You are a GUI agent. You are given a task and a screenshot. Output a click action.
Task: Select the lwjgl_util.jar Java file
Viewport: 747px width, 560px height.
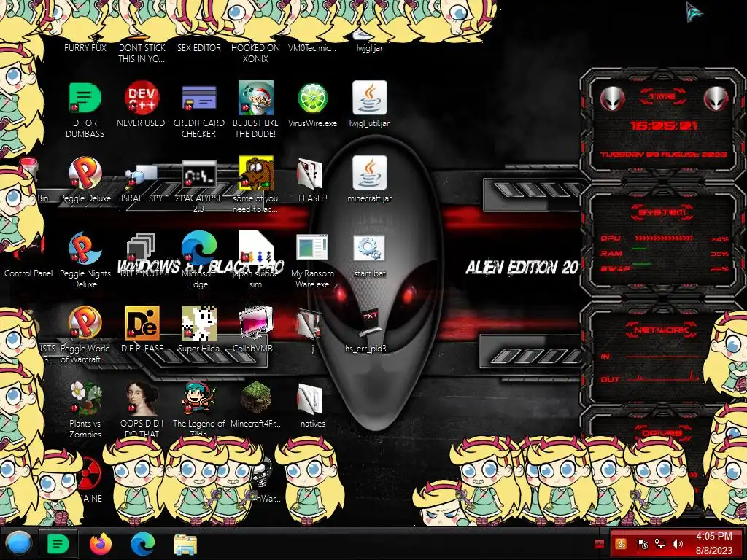click(x=370, y=98)
